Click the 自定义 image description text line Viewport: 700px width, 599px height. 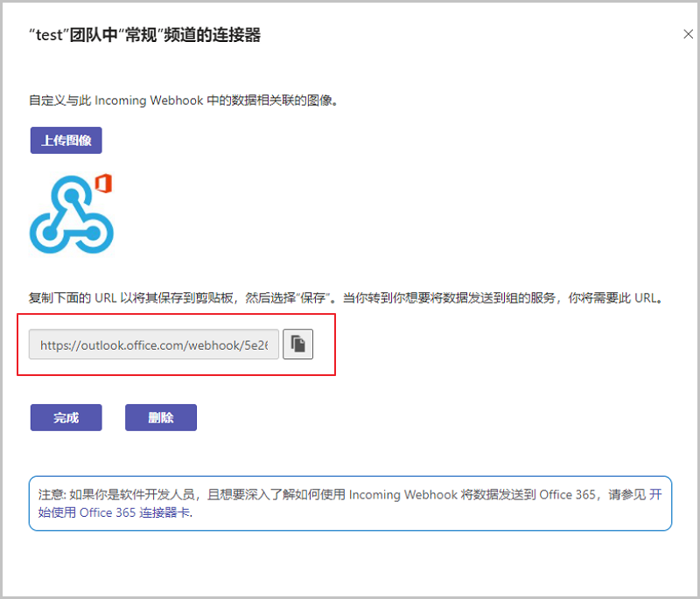click(183, 101)
